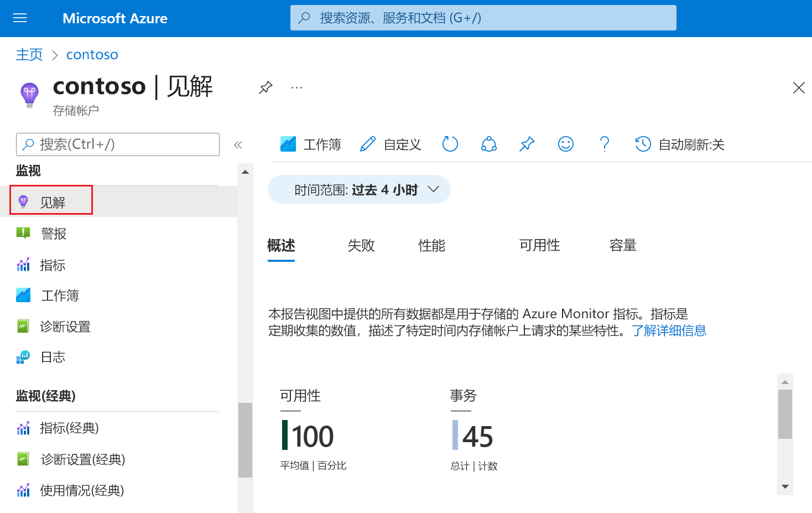This screenshot has height=513, width=812.
Task: Click the 诊断设置 green icon
Action: pos(23,326)
